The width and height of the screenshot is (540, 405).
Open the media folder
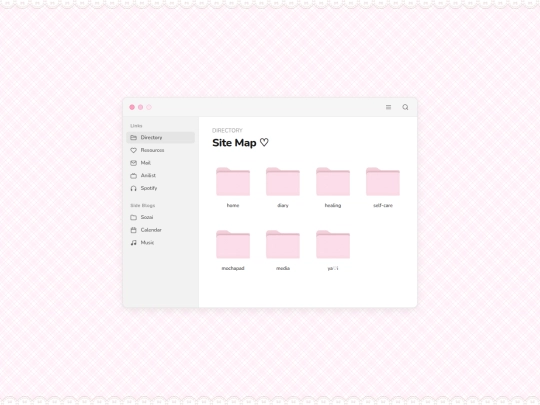point(283,250)
